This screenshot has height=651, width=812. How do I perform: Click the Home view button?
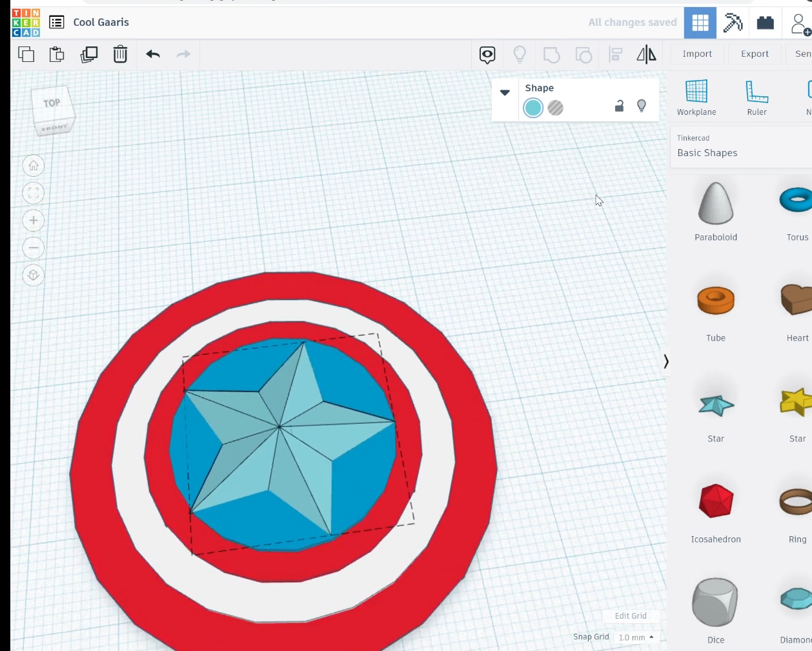click(34, 166)
